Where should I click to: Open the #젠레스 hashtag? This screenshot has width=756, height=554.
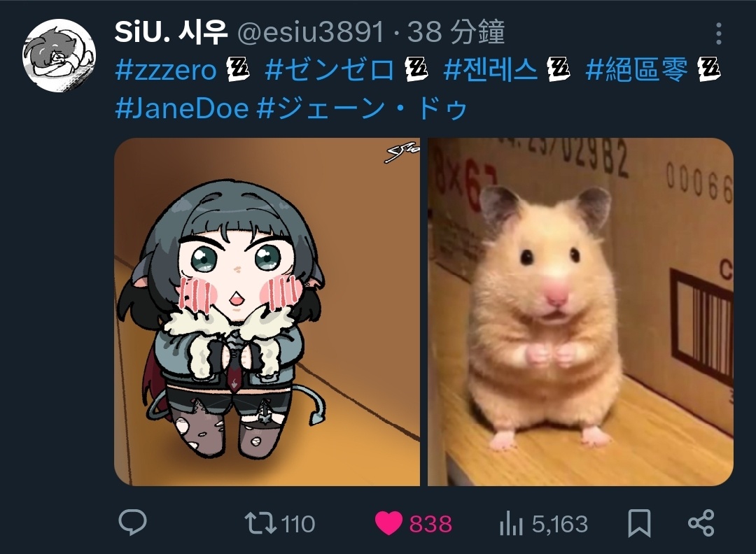(x=490, y=71)
